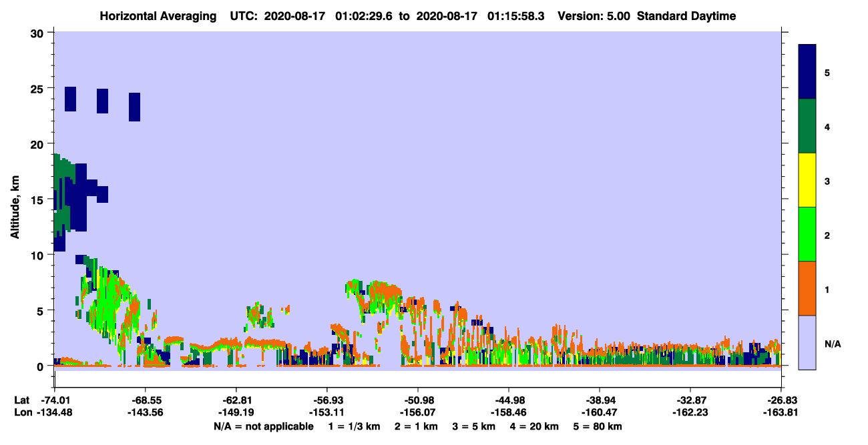Click the 5 km altitude tick label
The width and height of the screenshot is (868, 445).
click(x=41, y=310)
